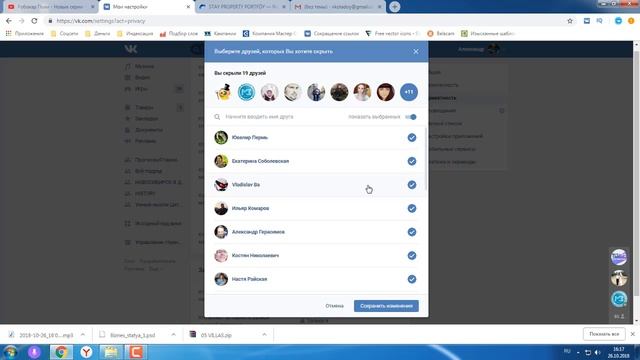Click the Сохранить изменения button
The height and width of the screenshot is (360, 640).
tap(386, 306)
